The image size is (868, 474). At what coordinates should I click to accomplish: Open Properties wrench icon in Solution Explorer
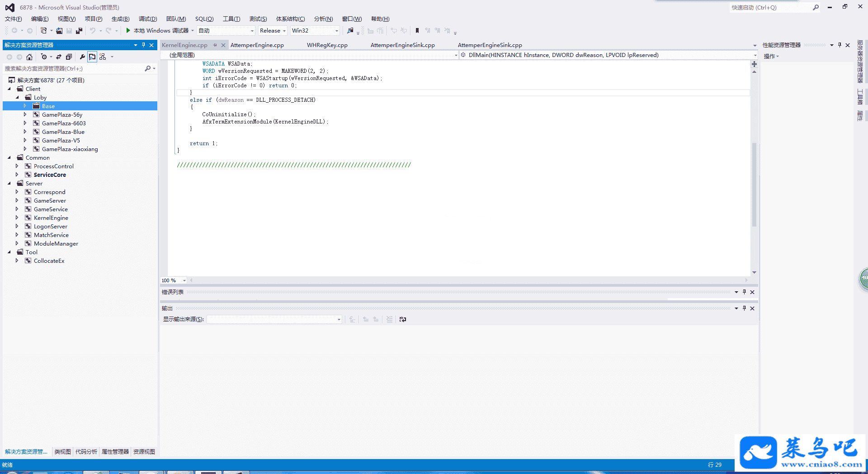[82, 57]
